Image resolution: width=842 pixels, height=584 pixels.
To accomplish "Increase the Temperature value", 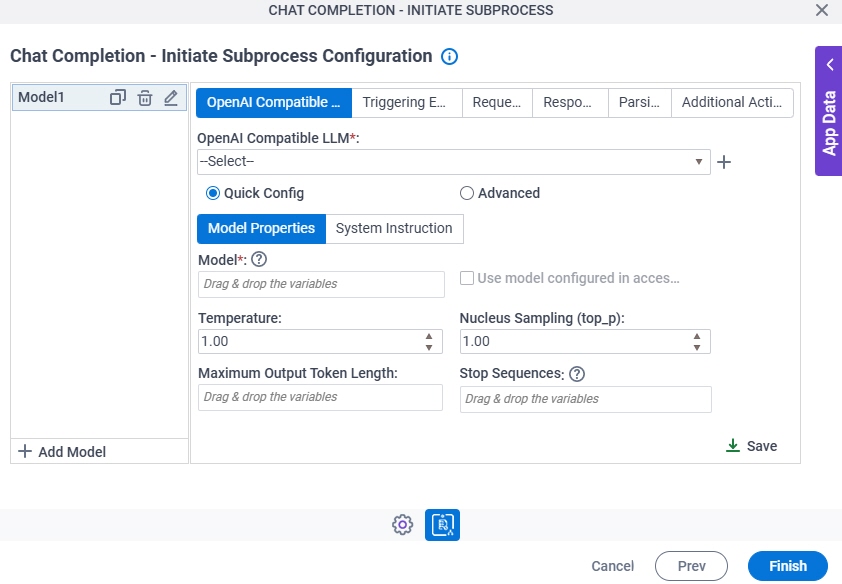I will tap(429, 337).
